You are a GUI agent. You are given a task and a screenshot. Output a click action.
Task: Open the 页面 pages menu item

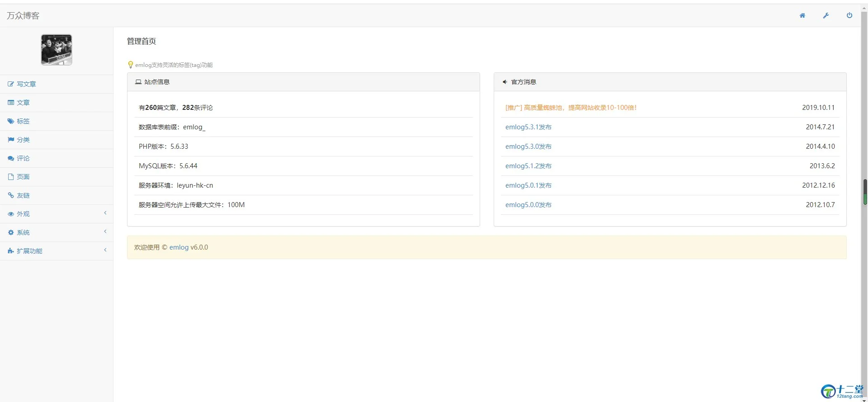pyautogui.click(x=23, y=177)
